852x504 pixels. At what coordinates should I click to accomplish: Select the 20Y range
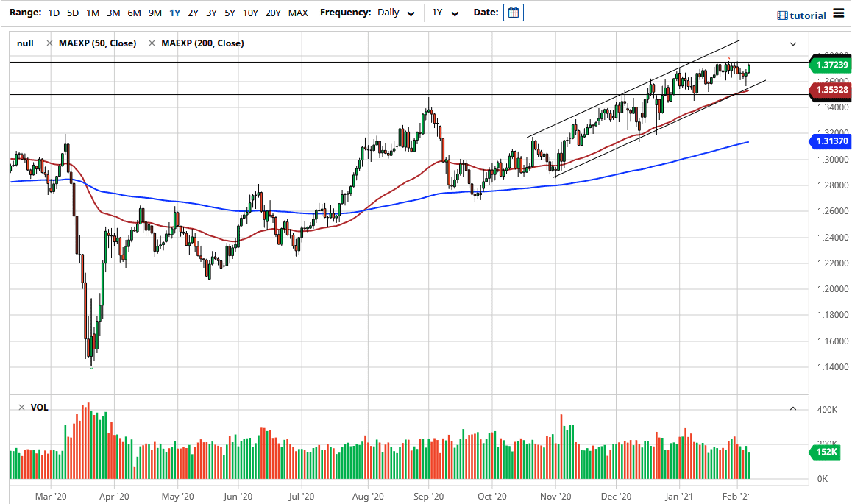(x=273, y=13)
